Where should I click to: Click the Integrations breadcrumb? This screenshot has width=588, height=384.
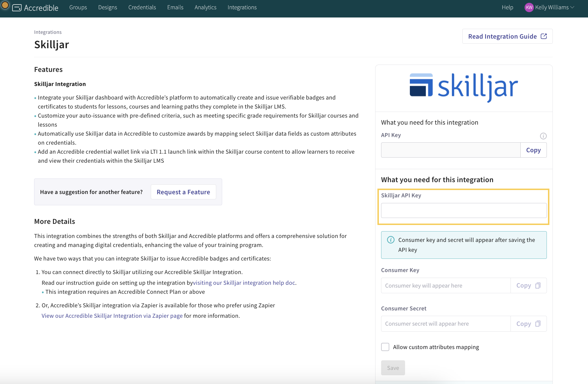pyautogui.click(x=48, y=32)
